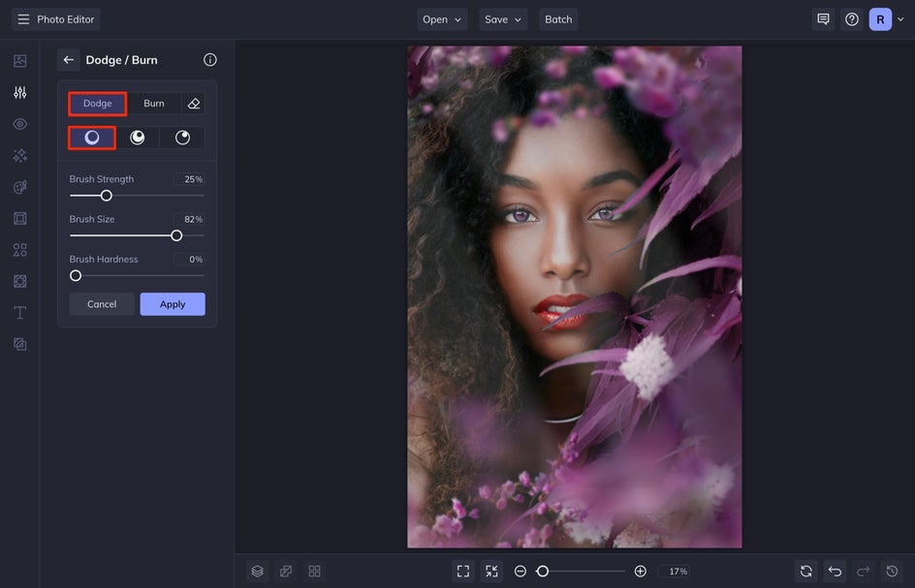Apply the Dodge / Burn changes
The width and height of the screenshot is (915, 588).
point(173,304)
